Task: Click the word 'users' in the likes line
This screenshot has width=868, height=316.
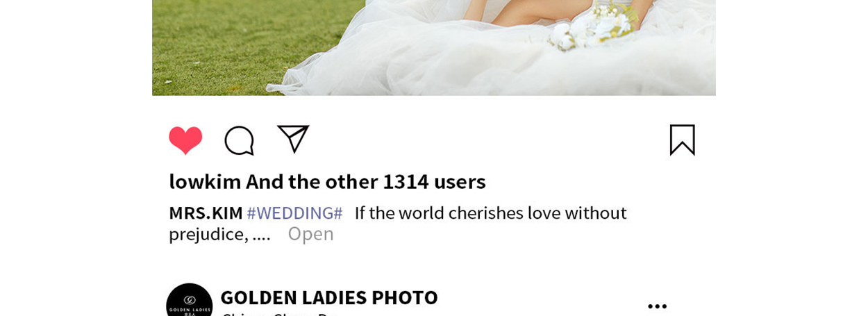Action: tap(460, 181)
